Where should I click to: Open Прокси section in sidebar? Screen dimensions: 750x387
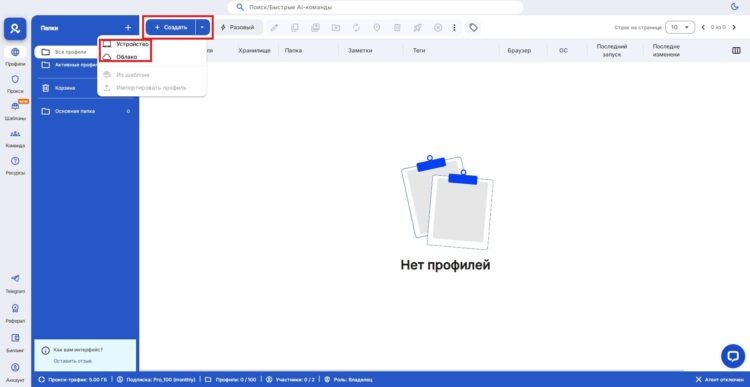[15, 84]
